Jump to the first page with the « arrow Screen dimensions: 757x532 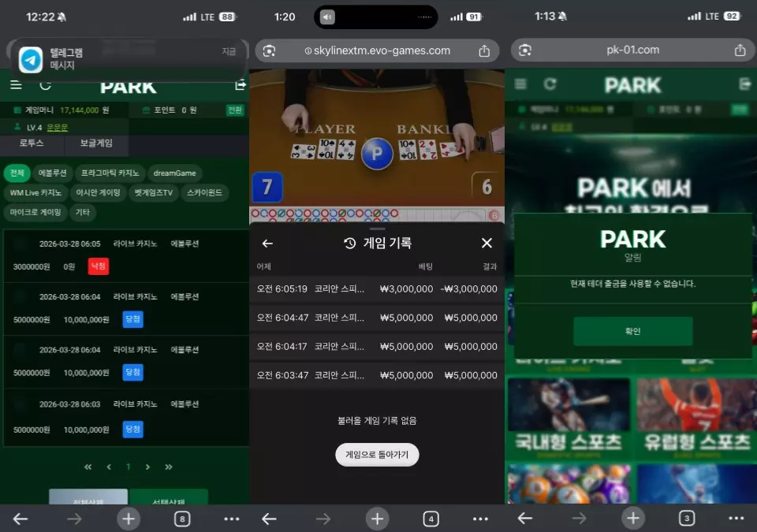(88, 467)
